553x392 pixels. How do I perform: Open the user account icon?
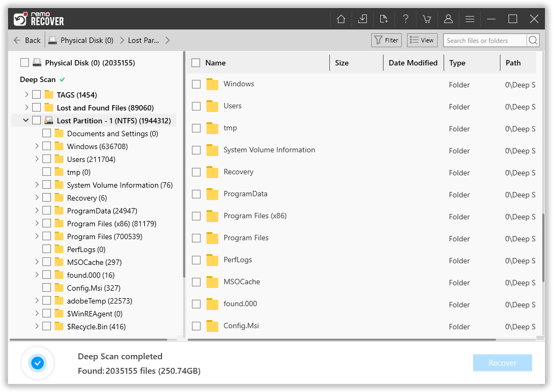tap(448, 19)
